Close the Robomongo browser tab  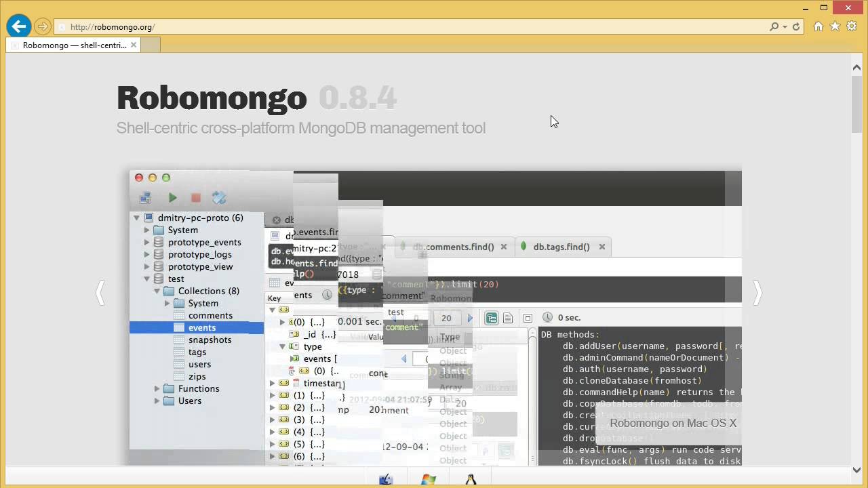134,45
